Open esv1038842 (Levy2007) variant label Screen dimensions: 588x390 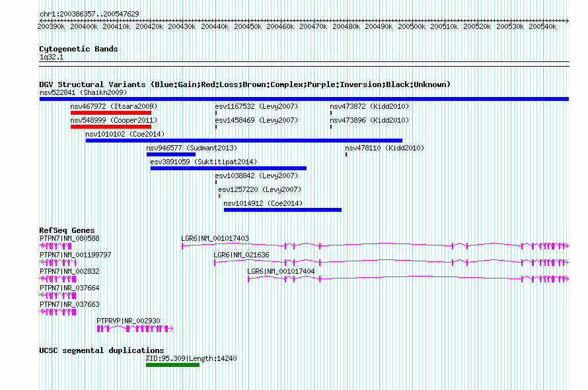[256, 176]
